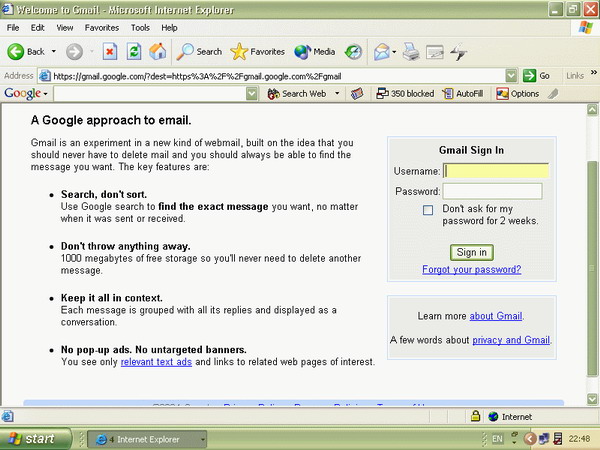Click the 350 blocked popup blocker
This screenshot has height=450, width=600.
point(405,94)
